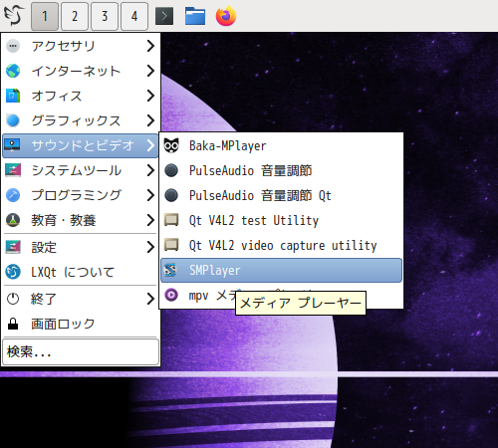Click the システムツール icon
The image size is (498, 448).
(x=13, y=170)
